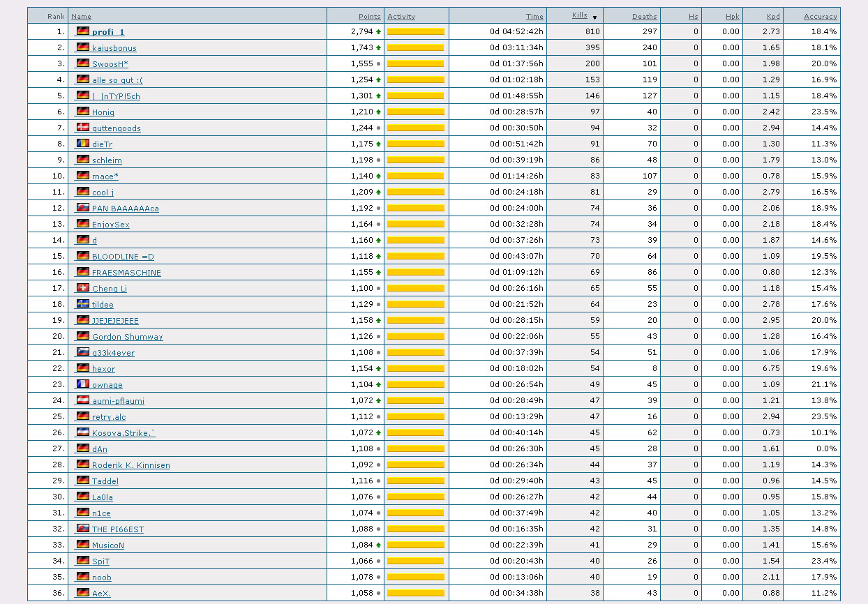This screenshot has height=604, width=868.
Task: Sort by the Deaths column header
Action: (644, 16)
